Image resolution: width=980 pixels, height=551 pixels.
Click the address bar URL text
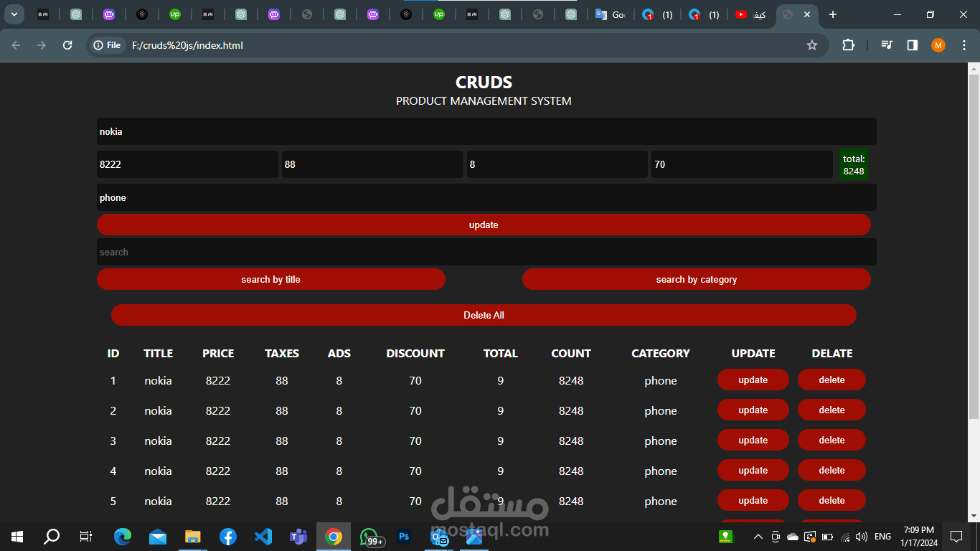(187, 45)
